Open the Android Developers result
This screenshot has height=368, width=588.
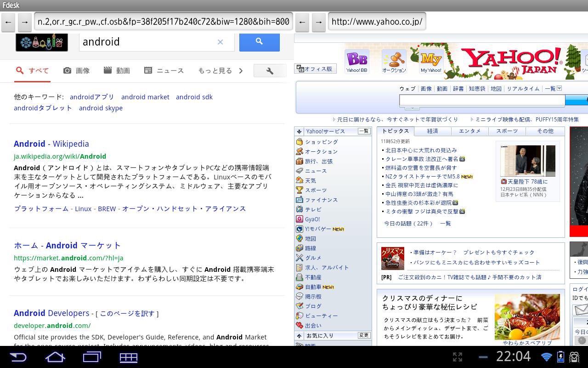click(51, 313)
